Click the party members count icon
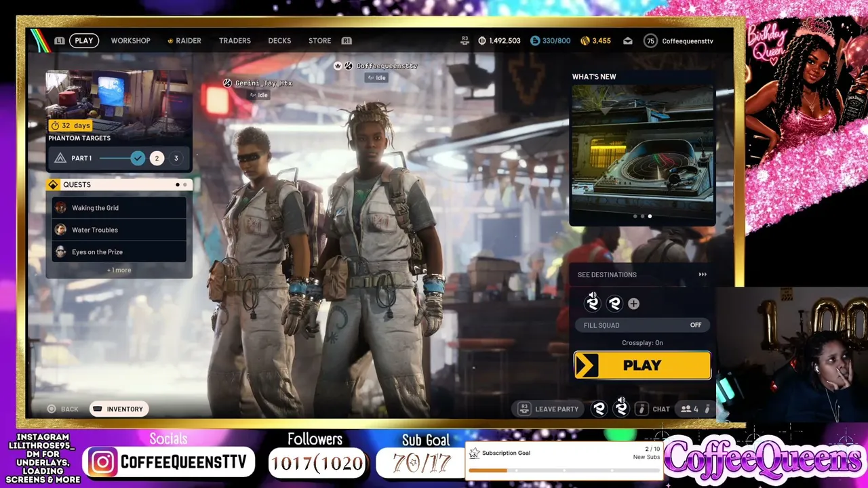868x488 pixels. [686, 409]
